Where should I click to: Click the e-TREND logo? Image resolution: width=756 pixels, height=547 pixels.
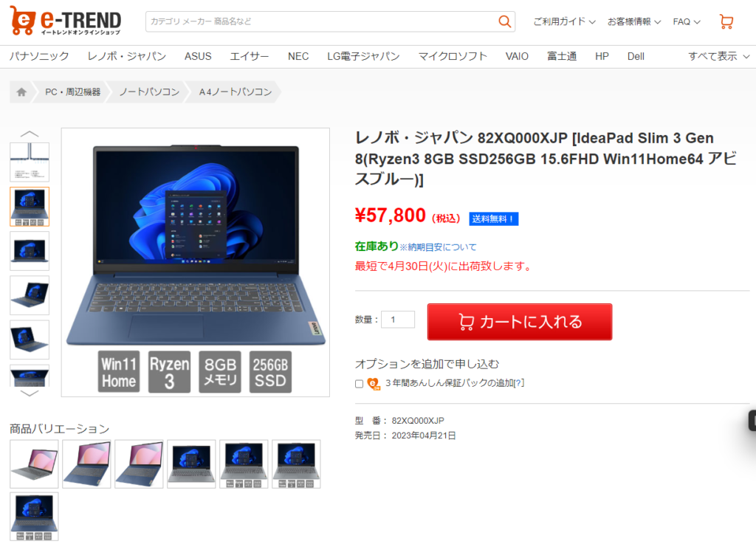(65, 21)
